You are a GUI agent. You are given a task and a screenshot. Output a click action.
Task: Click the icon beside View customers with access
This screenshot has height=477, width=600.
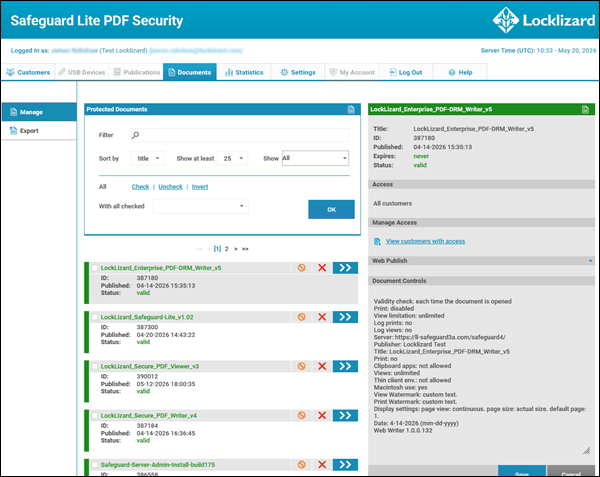coord(377,241)
